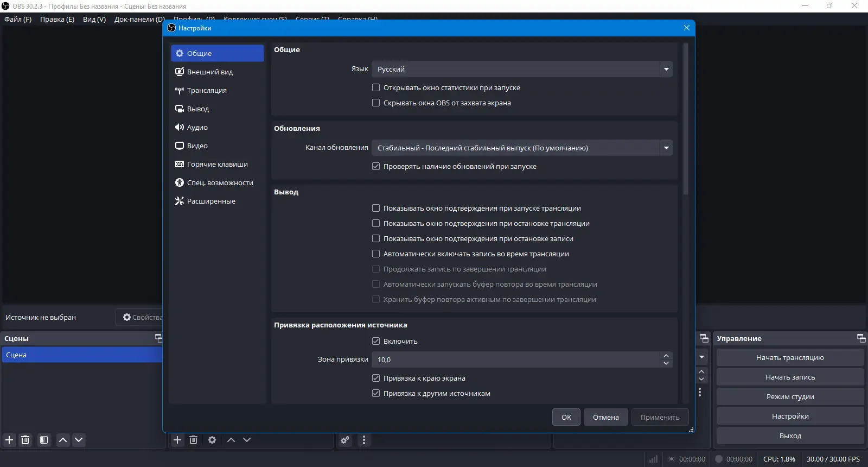Image resolution: width=868 pixels, height=467 pixels.
Task: Click the CPU: 1.8% status text
Action: pyautogui.click(x=779, y=459)
